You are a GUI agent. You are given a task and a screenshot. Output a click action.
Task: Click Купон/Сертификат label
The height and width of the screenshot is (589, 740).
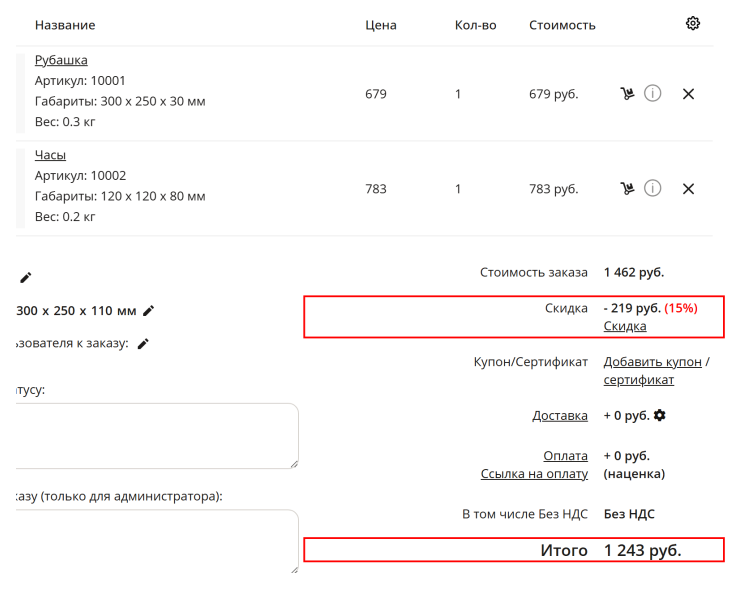(530, 362)
